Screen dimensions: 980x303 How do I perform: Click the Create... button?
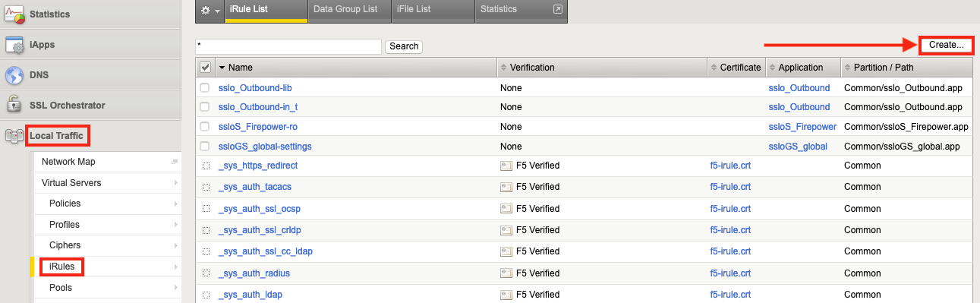947,46
